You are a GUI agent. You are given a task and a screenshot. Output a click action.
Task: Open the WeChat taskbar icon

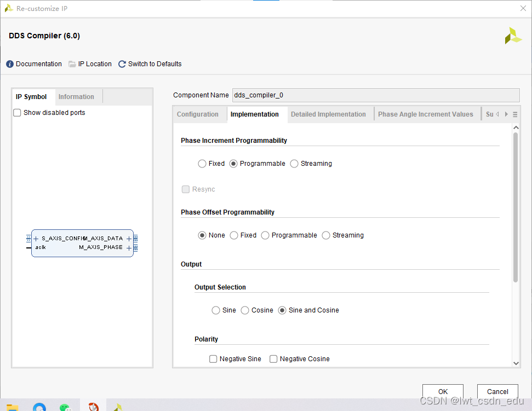[x=66, y=407]
